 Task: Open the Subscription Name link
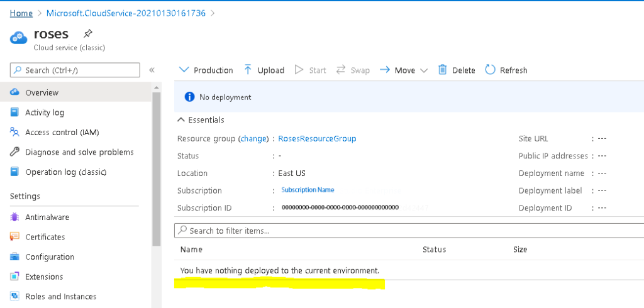tap(308, 190)
